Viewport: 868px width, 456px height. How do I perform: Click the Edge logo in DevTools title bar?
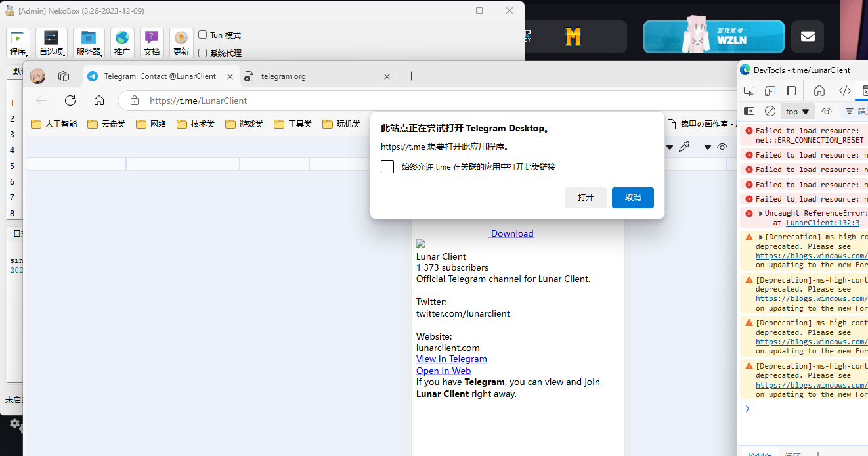[745, 70]
